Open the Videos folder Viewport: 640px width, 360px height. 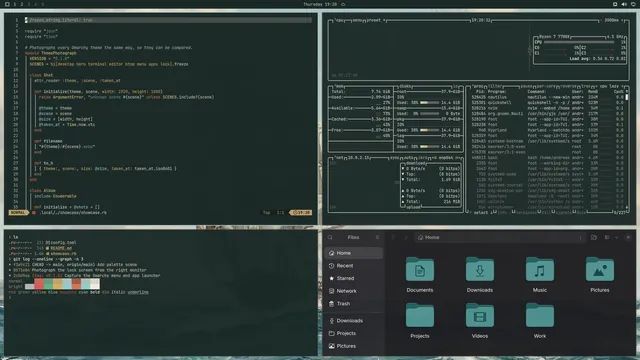click(x=480, y=320)
